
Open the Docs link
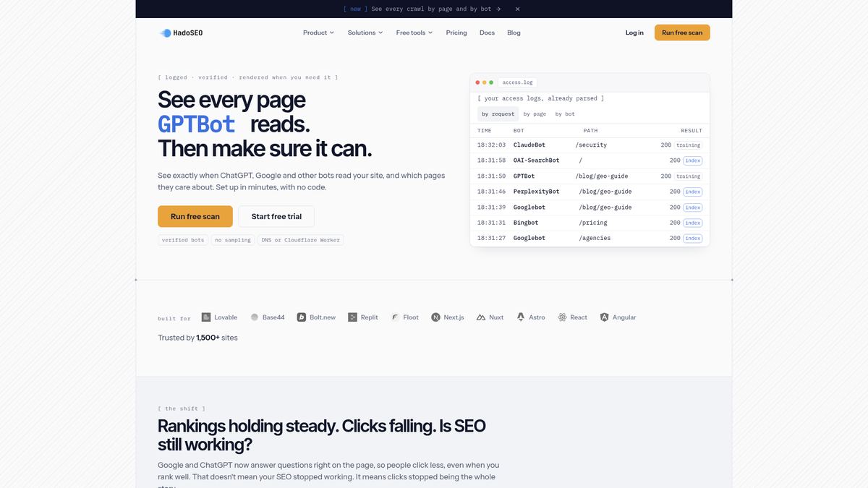pos(487,33)
